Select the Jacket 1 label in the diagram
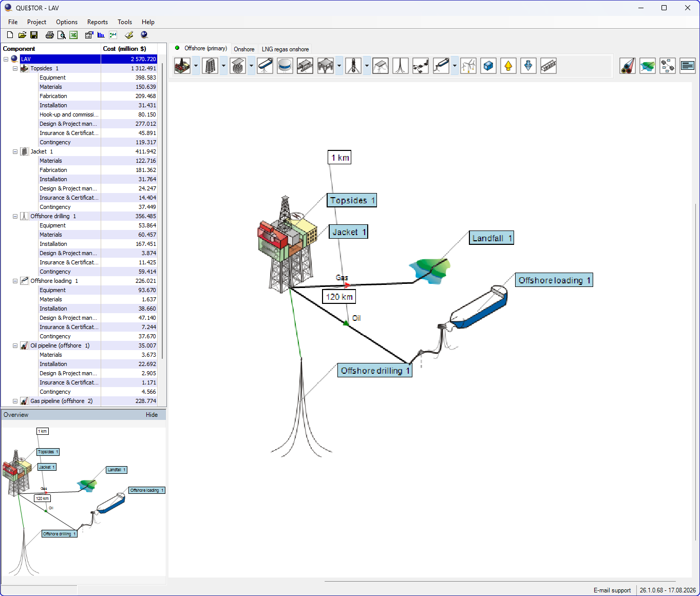Viewport: 700px width, 596px height. click(x=349, y=232)
